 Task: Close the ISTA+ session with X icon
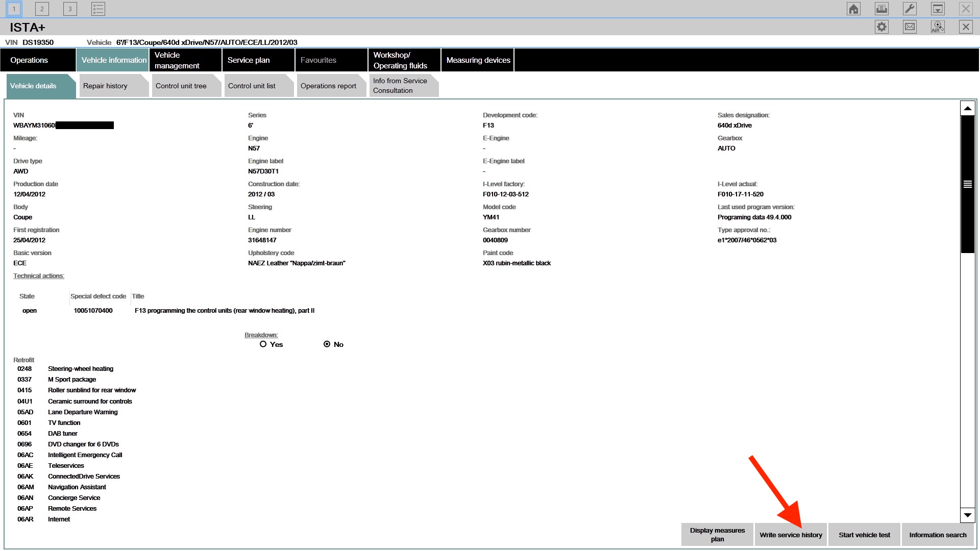click(x=966, y=27)
